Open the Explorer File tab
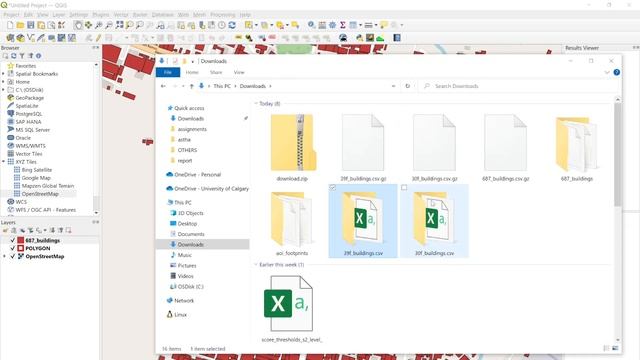This screenshot has width=640, height=360. pos(168,72)
